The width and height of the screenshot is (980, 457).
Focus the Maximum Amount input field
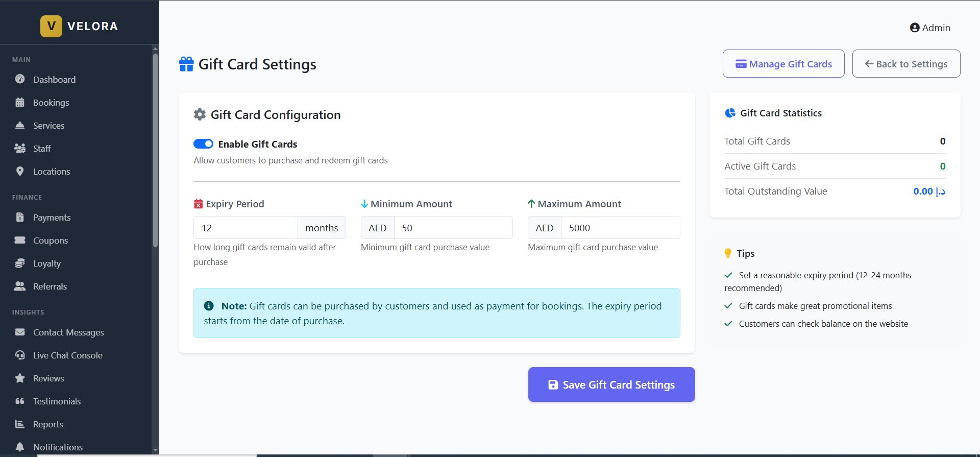point(620,228)
